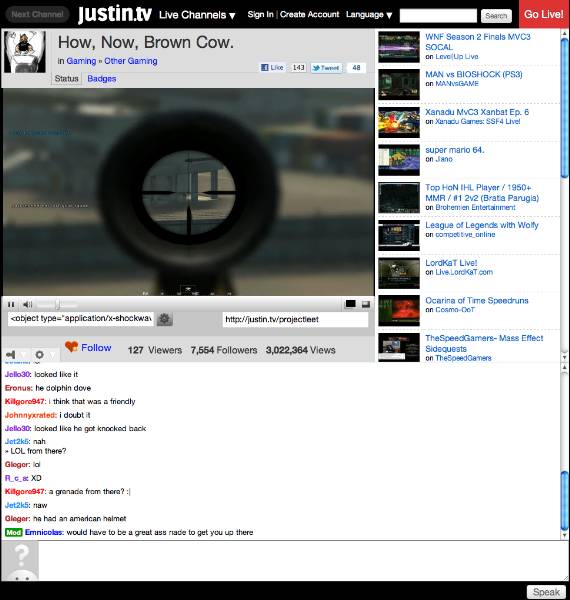Open MAN vs BIOSHOCK (PS3) thumbnail
The image size is (570, 600).
click(x=399, y=85)
